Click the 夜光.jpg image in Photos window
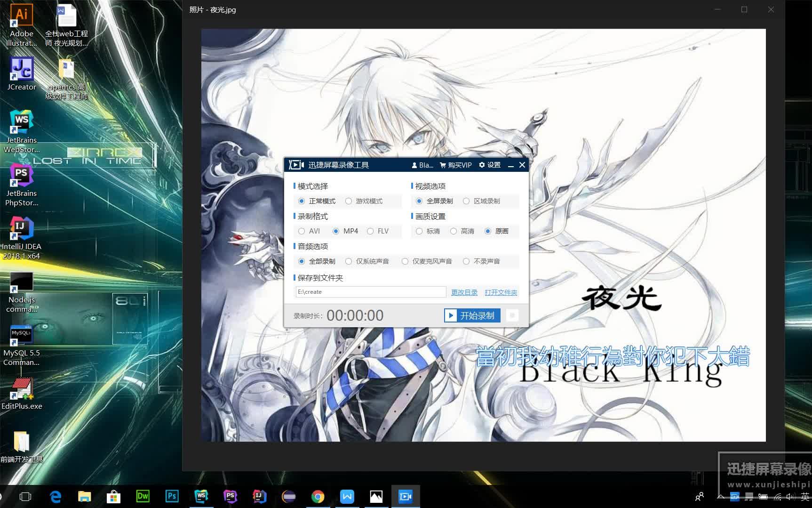 point(483,235)
